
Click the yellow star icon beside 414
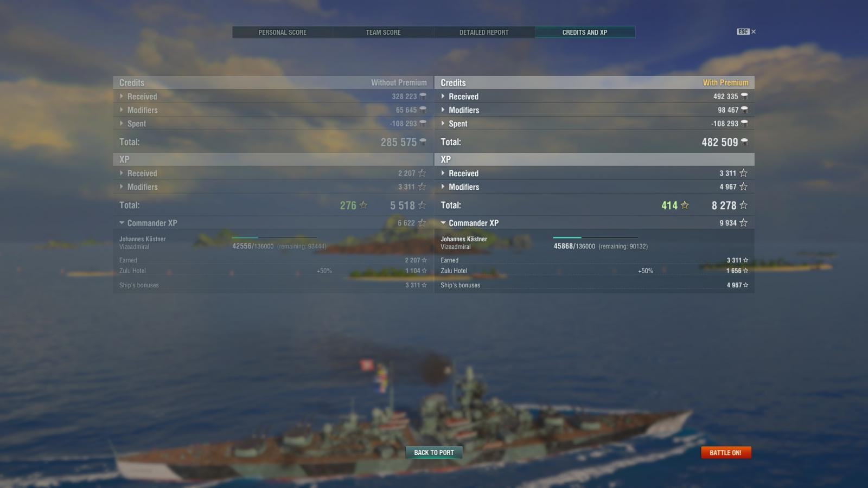(x=685, y=206)
